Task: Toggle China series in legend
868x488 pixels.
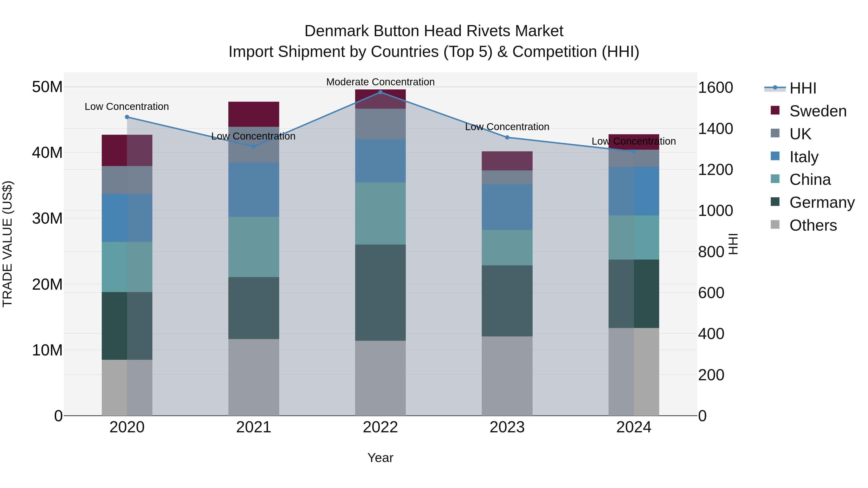Action: tap(800, 179)
